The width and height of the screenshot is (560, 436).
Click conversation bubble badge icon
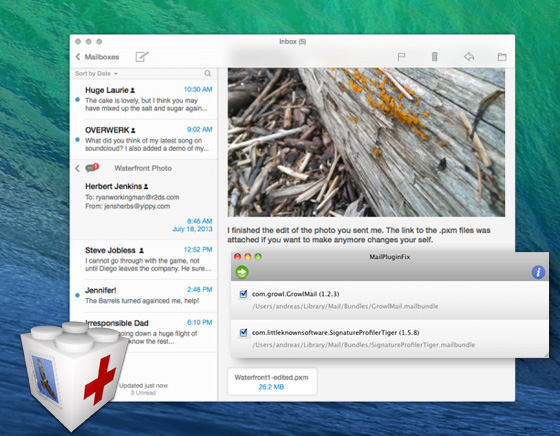[x=92, y=167]
